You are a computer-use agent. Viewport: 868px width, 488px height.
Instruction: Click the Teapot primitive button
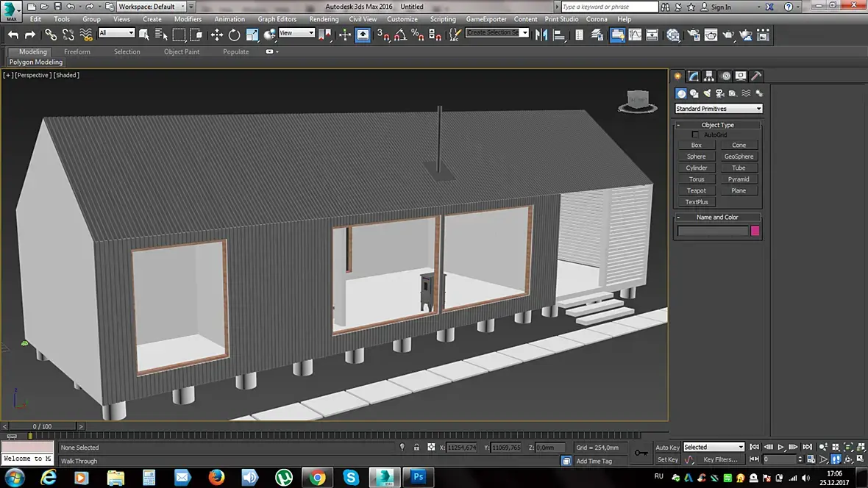click(x=696, y=190)
